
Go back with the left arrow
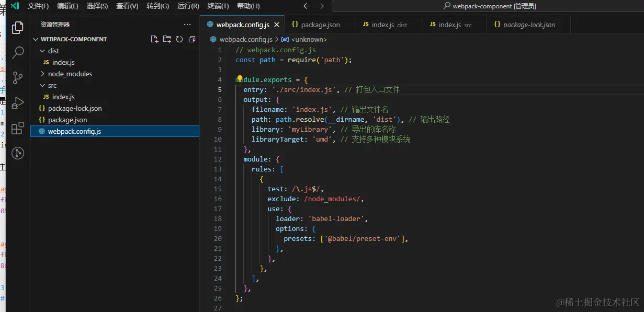tap(307, 6)
